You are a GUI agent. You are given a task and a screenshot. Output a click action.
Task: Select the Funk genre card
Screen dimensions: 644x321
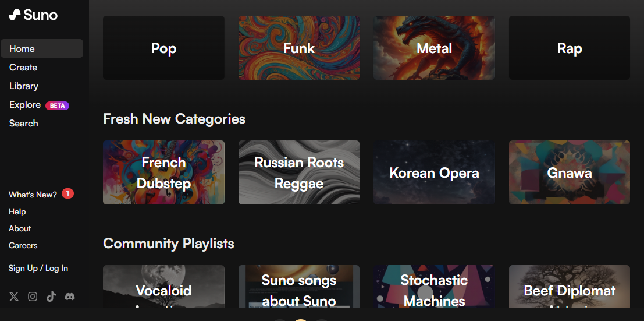click(x=299, y=48)
